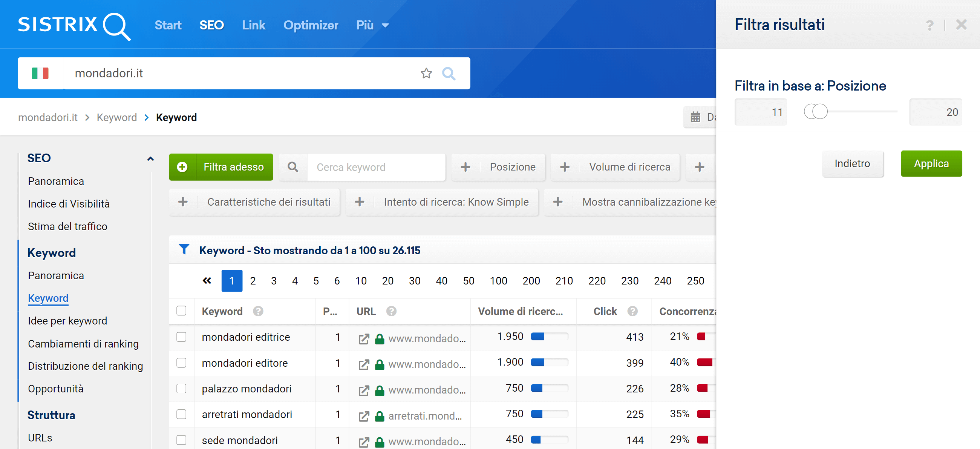Open Stima del traffico in sidebar
The image size is (980, 449).
68,227
